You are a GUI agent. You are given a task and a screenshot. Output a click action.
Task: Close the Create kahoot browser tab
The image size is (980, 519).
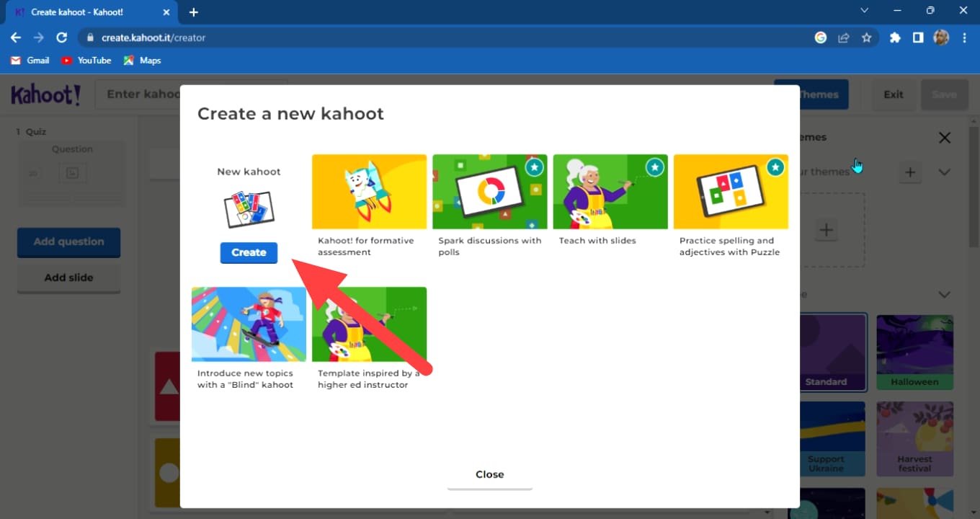[x=166, y=12]
